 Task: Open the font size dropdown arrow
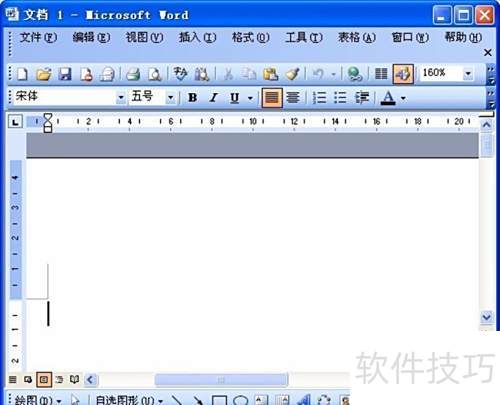[170, 98]
